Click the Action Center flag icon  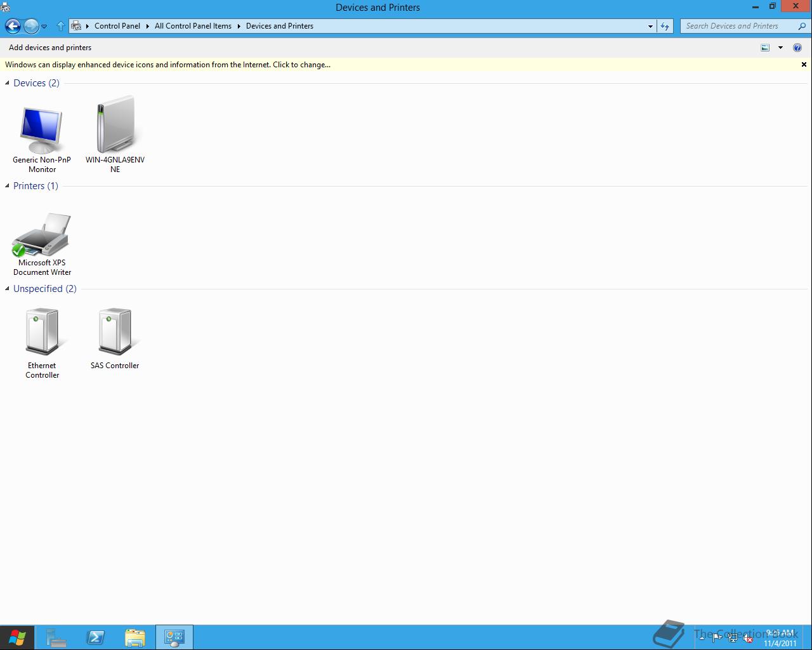click(x=717, y=639)
